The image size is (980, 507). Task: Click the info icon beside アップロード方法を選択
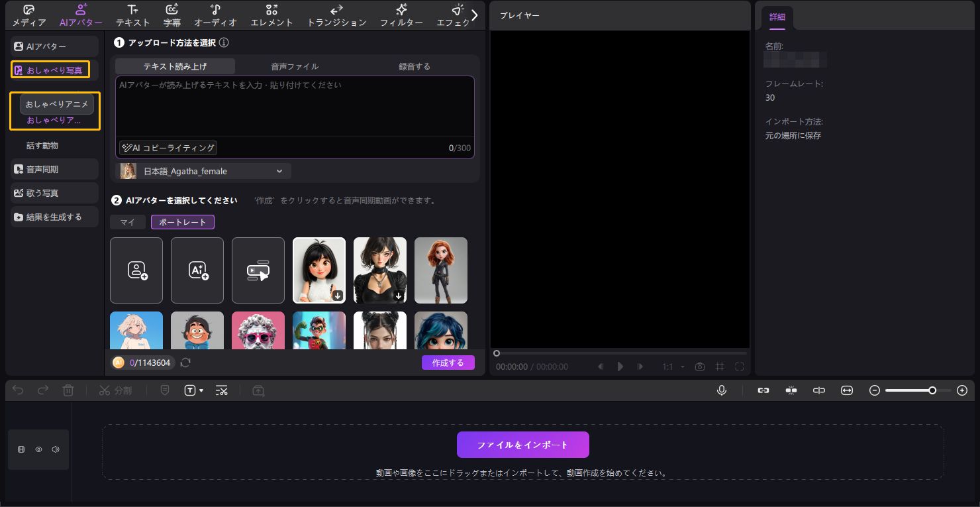point(224,42)
